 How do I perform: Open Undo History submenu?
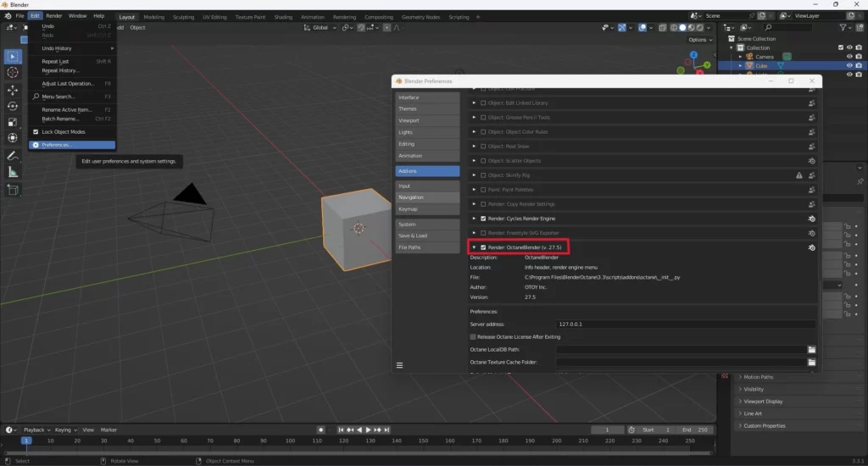click(73, 48)
